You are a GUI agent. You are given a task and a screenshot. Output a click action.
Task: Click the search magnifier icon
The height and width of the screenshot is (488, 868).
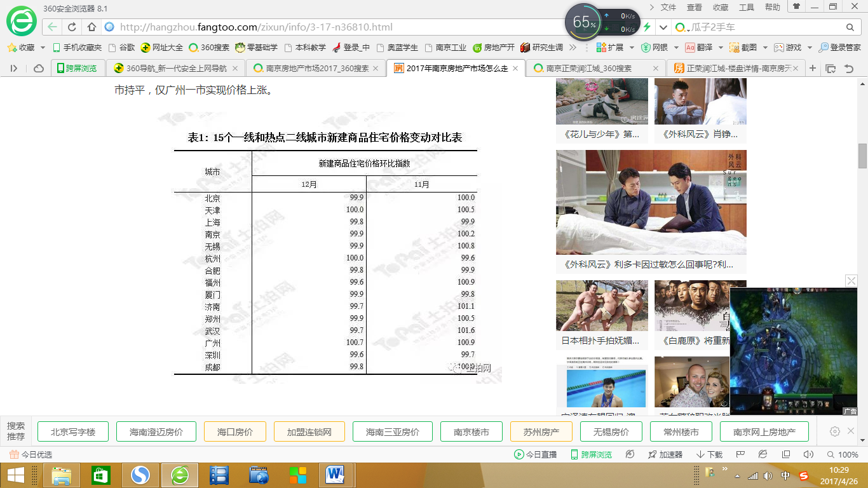tap(850, 27)
